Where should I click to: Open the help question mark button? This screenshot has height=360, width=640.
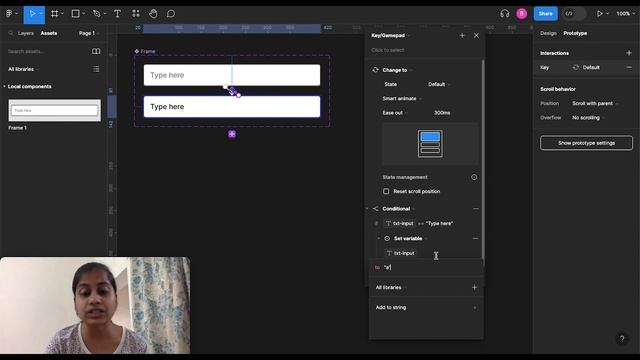pyautogui.click(x=622, y=338)
